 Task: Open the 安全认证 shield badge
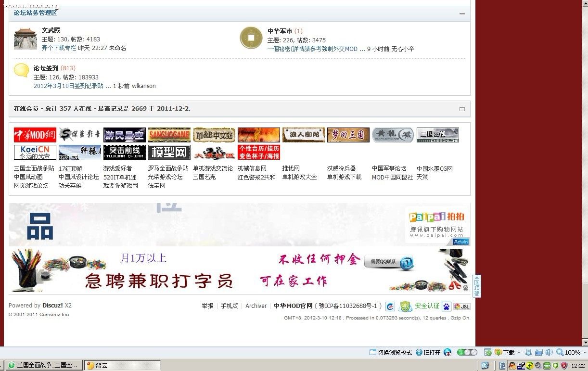[406, 306]
